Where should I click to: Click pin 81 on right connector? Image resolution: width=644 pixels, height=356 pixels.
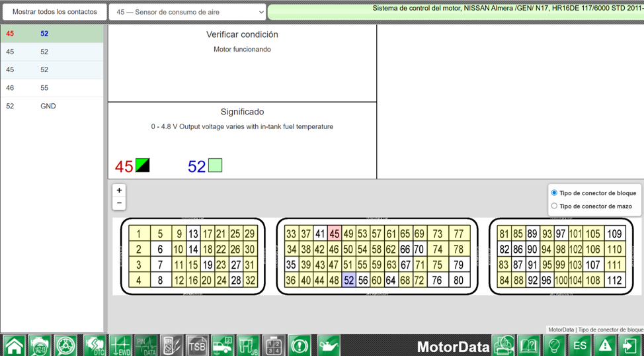coord(504,234)
